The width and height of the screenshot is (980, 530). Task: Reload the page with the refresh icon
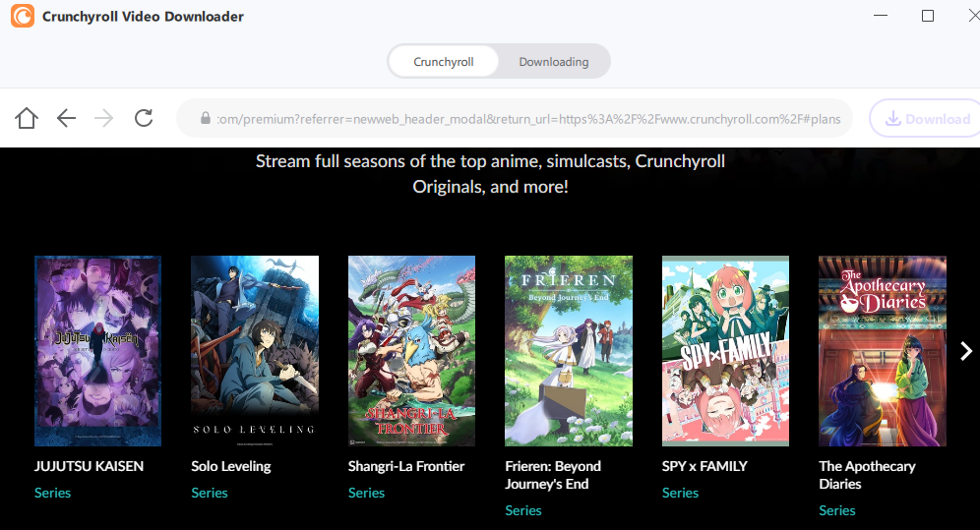[x=144, y=118]
